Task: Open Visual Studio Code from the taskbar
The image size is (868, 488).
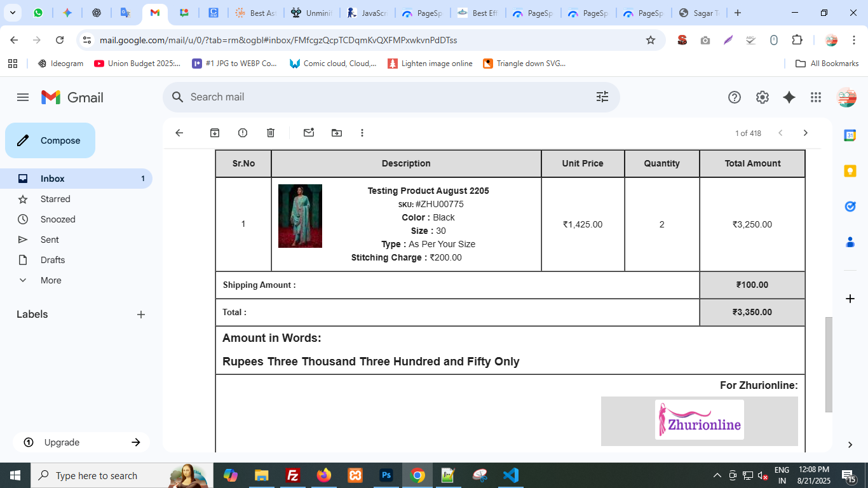Action: tap(511, 475)
